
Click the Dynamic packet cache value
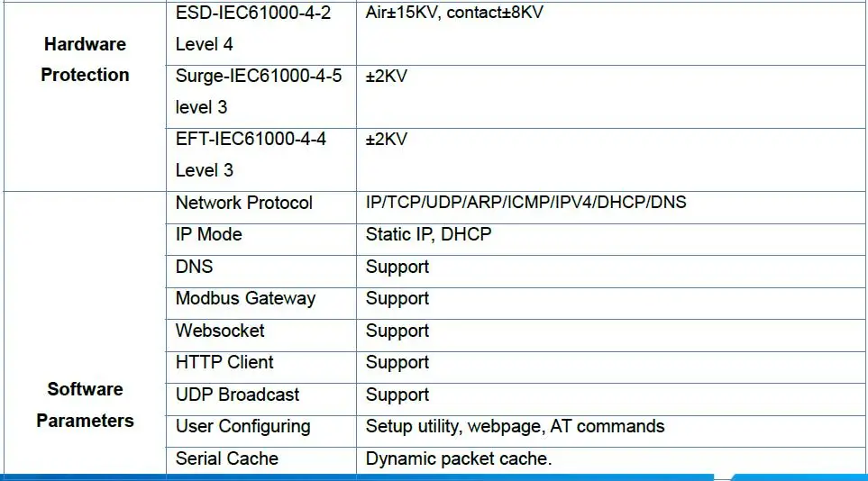[x=459, y=458]
